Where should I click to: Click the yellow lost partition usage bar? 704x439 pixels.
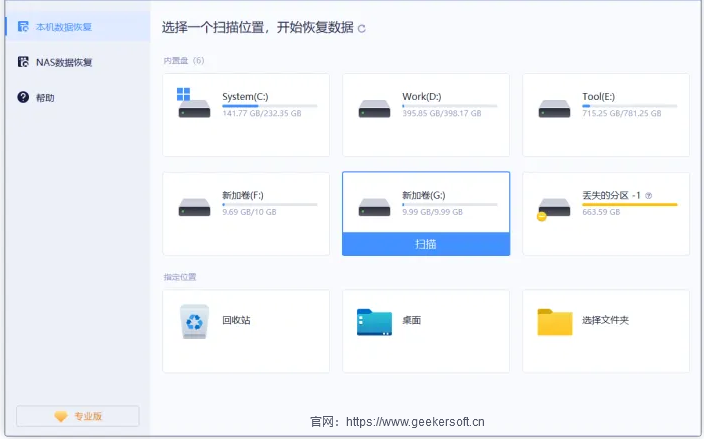coord(629,204)
